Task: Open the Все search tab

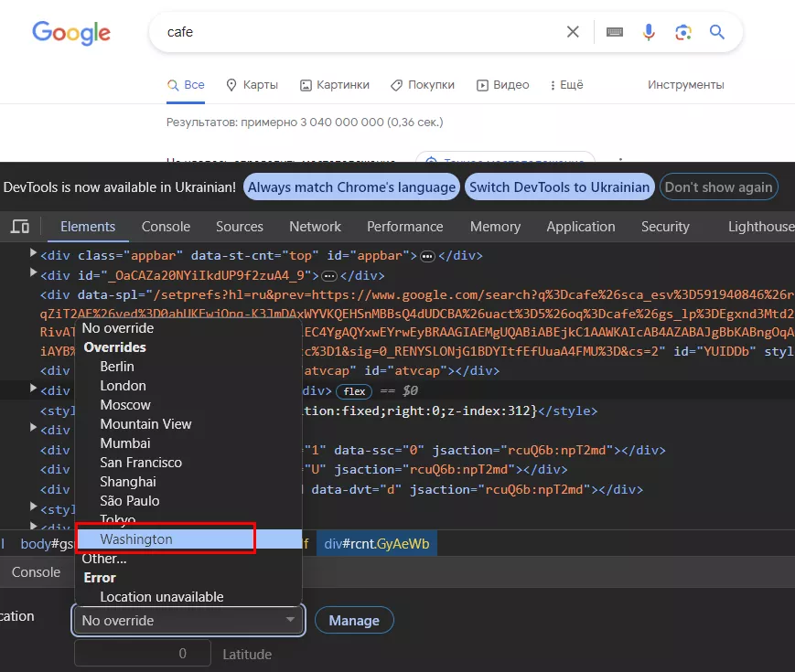Action: pyautogui.click(x=186, y=85)
